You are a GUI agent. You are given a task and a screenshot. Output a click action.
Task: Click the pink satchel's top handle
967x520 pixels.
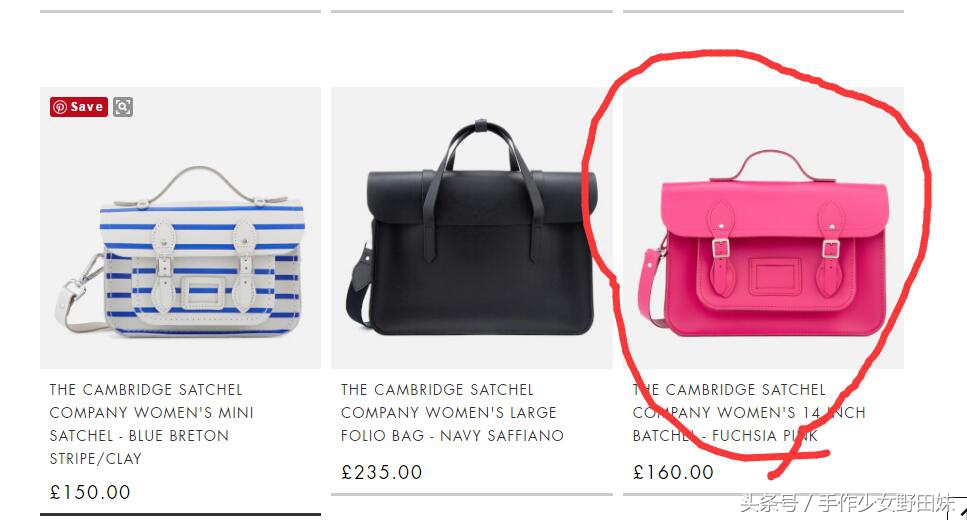[x=772, y=165]
